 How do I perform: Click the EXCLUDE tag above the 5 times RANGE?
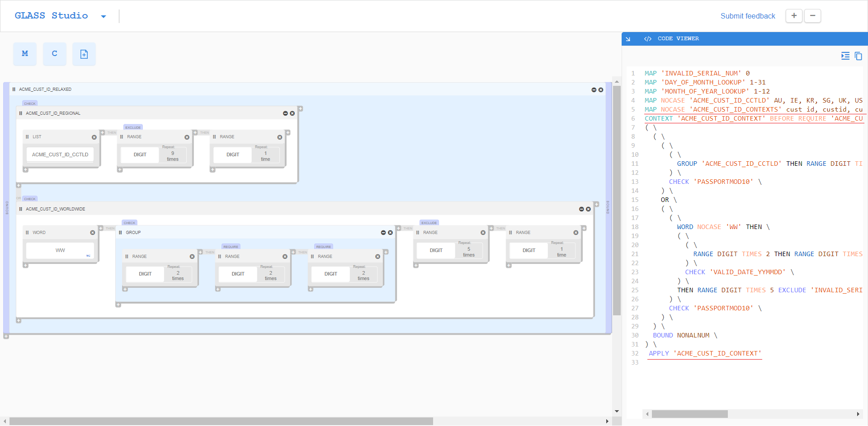pyautogui.click(x=429, y=223)
